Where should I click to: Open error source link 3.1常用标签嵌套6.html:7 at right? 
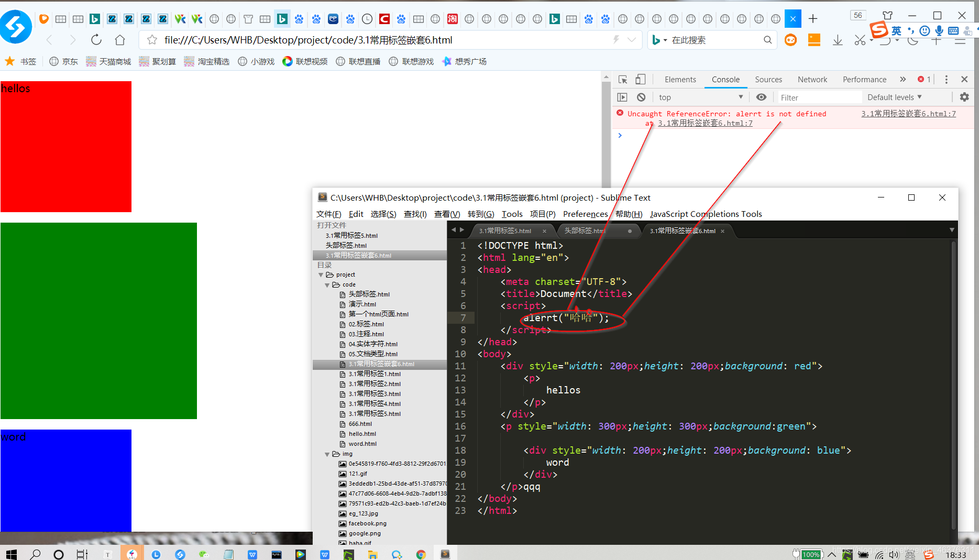coord(908,114)
